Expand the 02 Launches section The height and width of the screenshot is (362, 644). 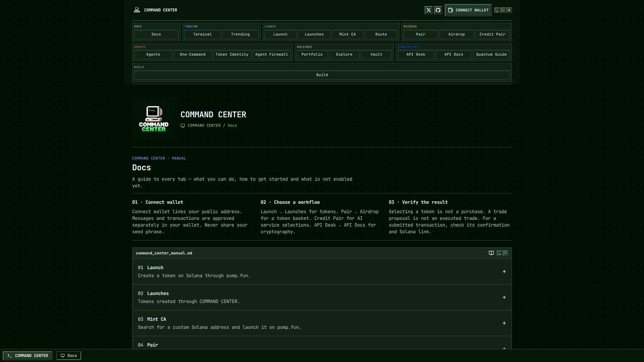[322, 297]
